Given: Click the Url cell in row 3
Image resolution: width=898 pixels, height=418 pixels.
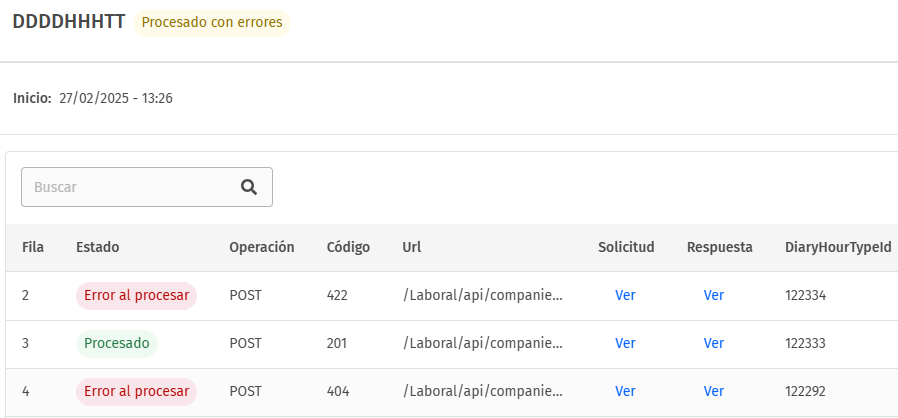Looking at the screenshot, I should tap(483, 344).
